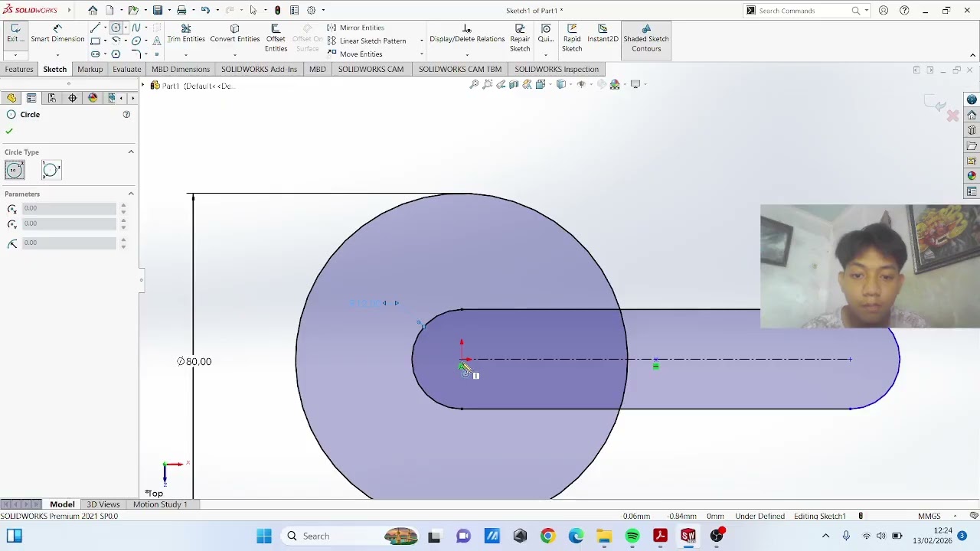The height and width of the screenshot is (551, 980).
Task: Open Spotify from the taskbar
Action: click(x=632, y=536)
